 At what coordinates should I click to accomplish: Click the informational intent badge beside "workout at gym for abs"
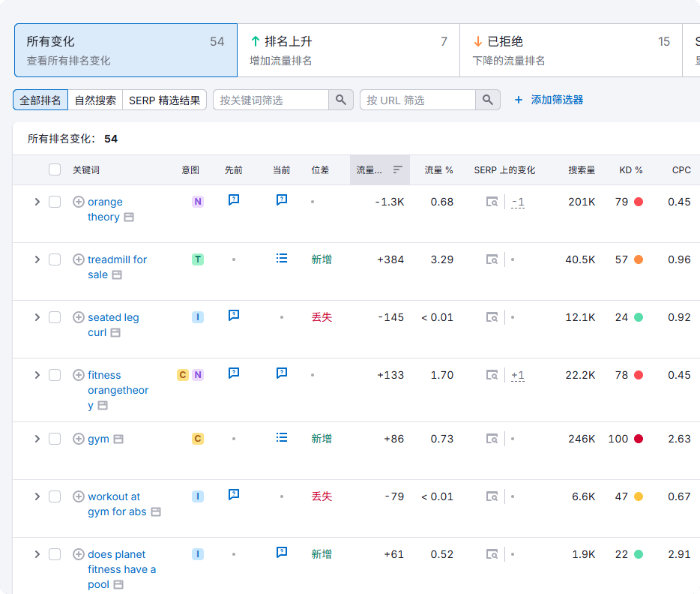[x=197, y=496]
